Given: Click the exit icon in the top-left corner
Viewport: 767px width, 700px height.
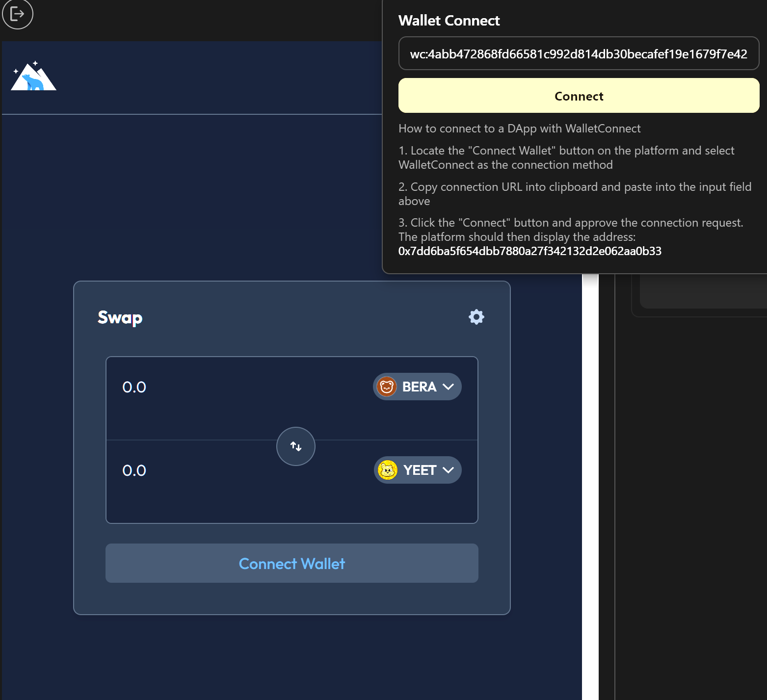Looking at the screenshot, I should 18,14.
